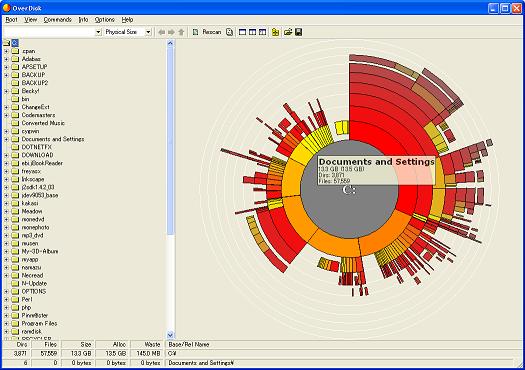Screen dimensions: 525x370
Task: Click the folder icon beside BACKUP2
Action: (15, 83)
